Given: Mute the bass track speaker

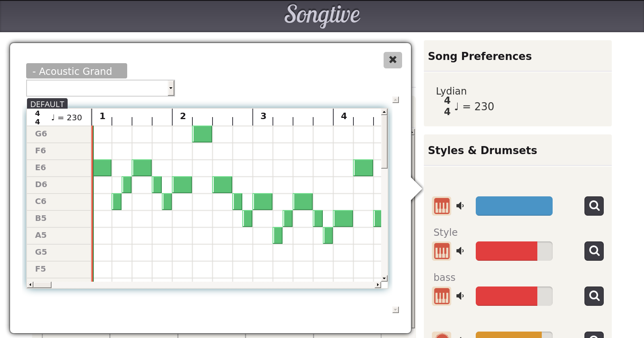Looking at the screenshot, I should tap(460, 296).
